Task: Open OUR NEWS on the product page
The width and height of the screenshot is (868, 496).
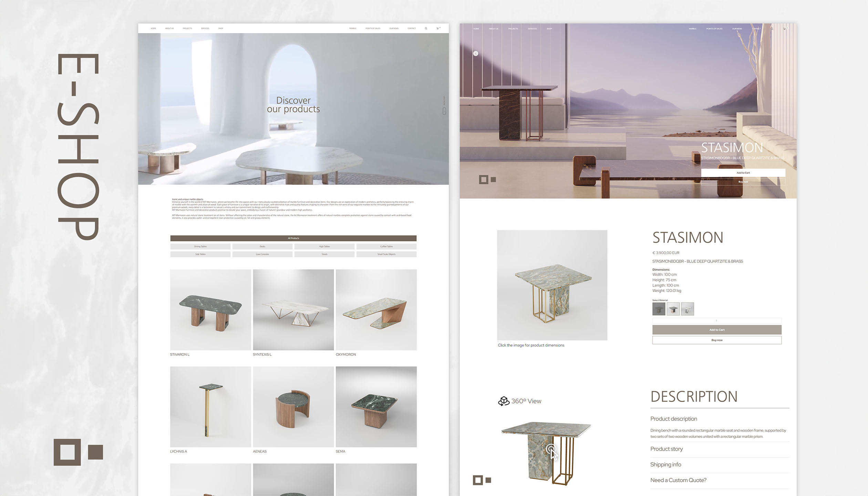Action: [x=737, y=29]
